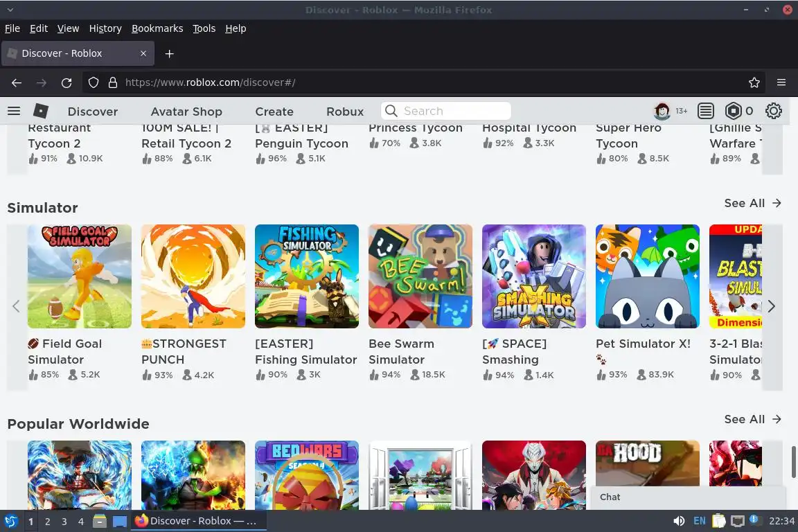798x532 pixels.
Task: Open STRONGEST PUNCH game thumbnail
Action: click(193, 276)
